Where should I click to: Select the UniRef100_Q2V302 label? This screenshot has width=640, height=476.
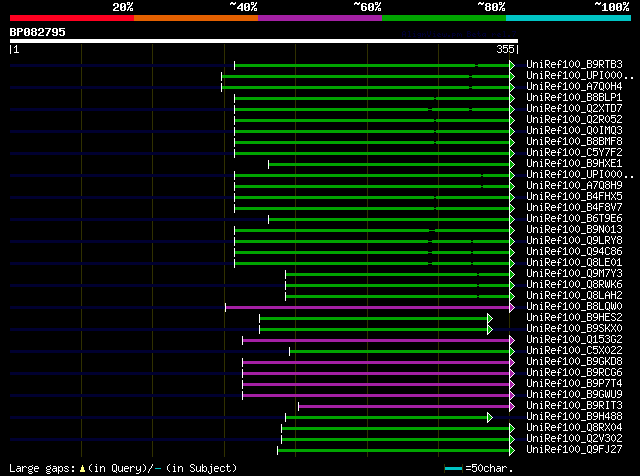(x=574, y=439)
